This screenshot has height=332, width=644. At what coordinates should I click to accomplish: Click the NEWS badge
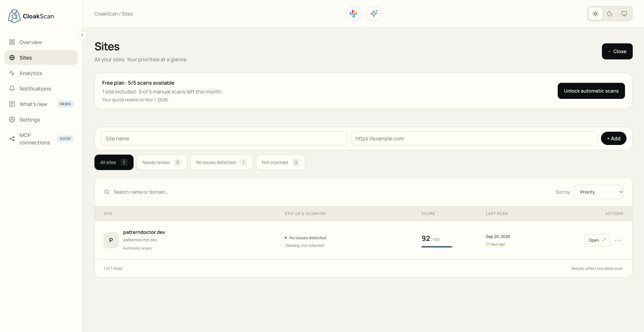coord(65,104)
